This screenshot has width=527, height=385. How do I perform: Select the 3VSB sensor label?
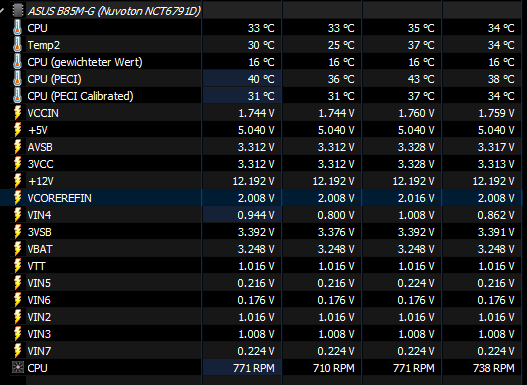pos(40,232)
